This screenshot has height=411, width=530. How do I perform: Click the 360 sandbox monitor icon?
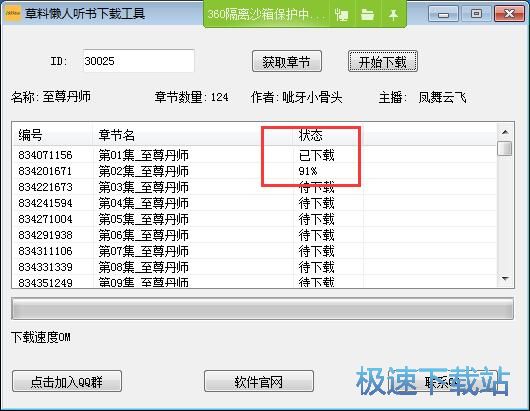[x=341, y=15]
